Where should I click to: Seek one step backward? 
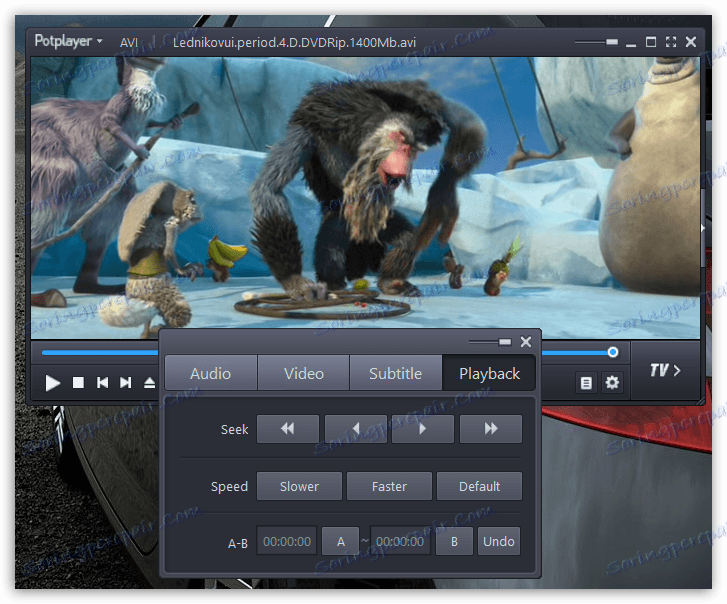pyautogui.click(x=356, y=429)
